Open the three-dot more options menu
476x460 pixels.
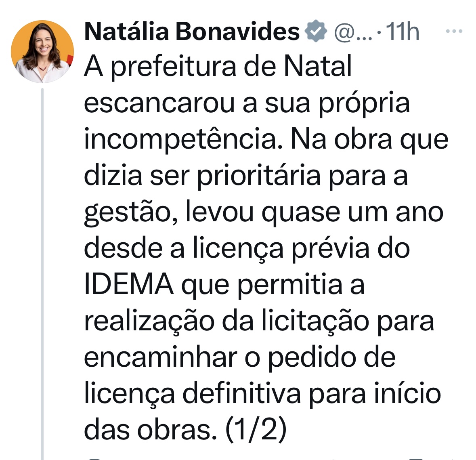tap(454, 31)
